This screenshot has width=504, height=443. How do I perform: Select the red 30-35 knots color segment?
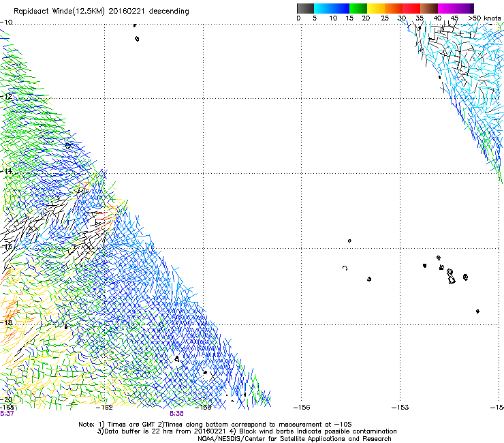[411, 8]
